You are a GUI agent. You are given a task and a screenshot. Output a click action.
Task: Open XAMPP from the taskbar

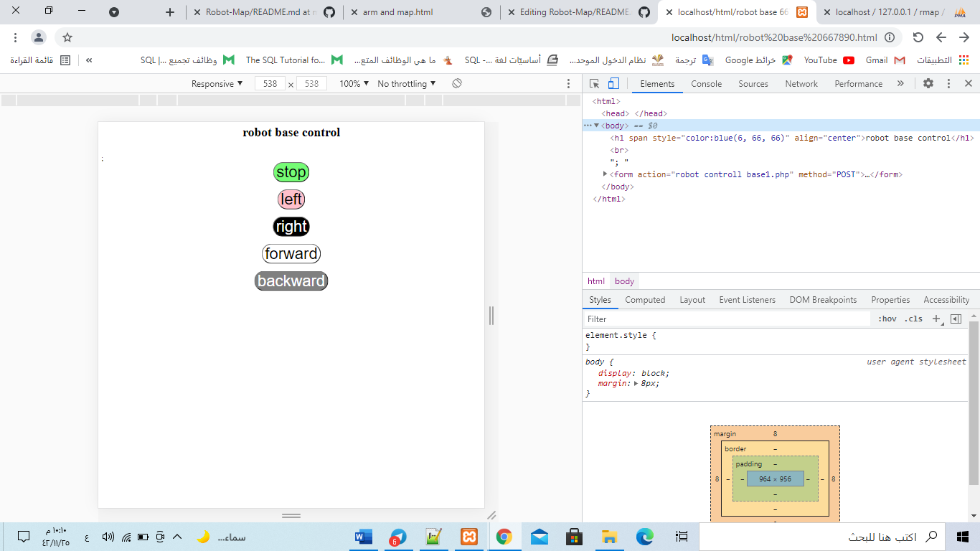coord(469,537)
